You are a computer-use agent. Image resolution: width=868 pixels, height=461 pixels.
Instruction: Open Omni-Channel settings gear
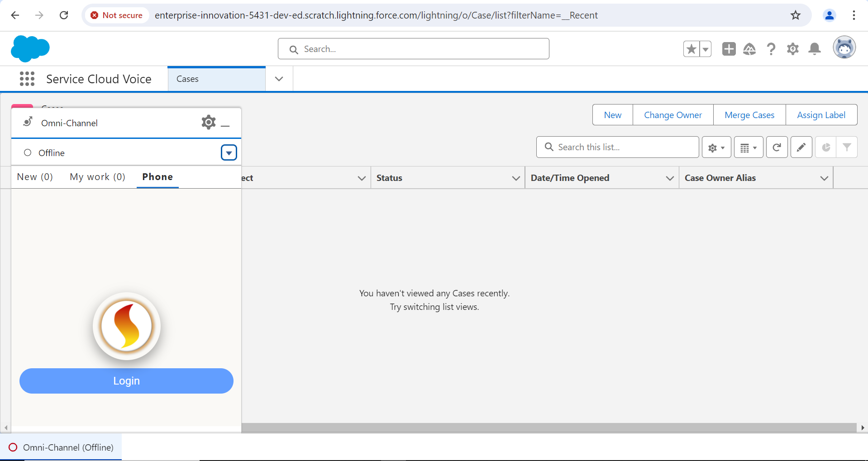208,123
